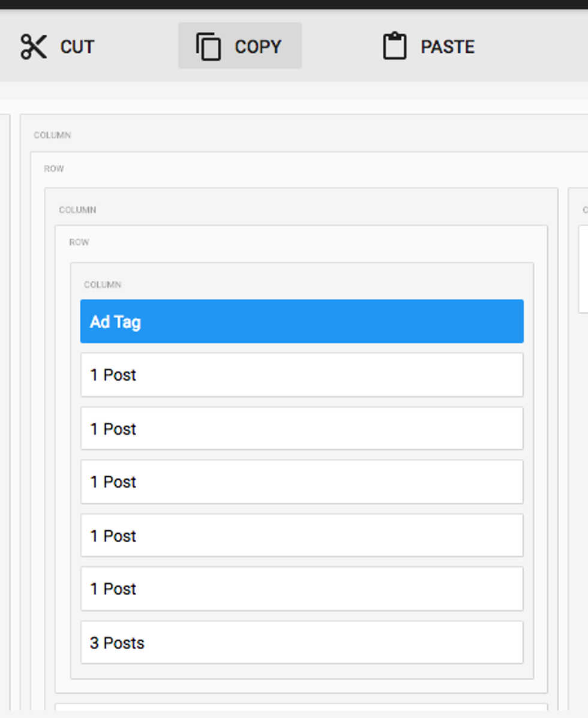588x718 pixels.
Task: Select the outer ROW container label
Action: tap(54, 169)
